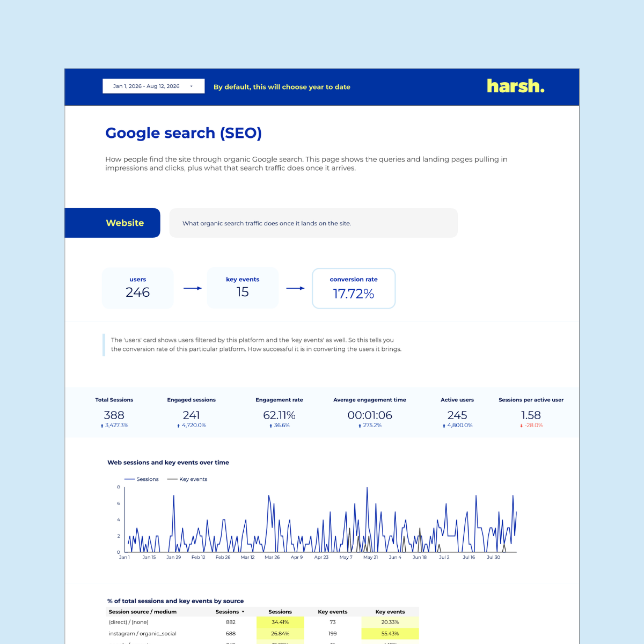Select the Website section tab
Screen dimensions: 644x644
113,223
